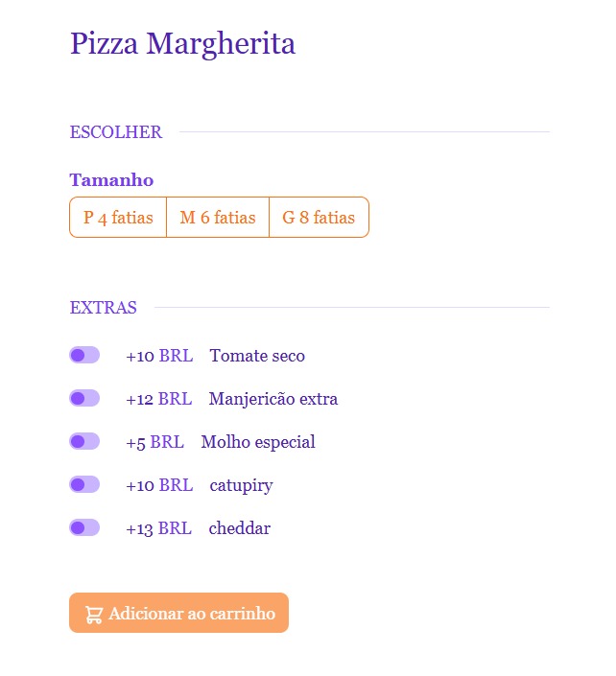Click the catupiry label text

(x=241, y=486)
